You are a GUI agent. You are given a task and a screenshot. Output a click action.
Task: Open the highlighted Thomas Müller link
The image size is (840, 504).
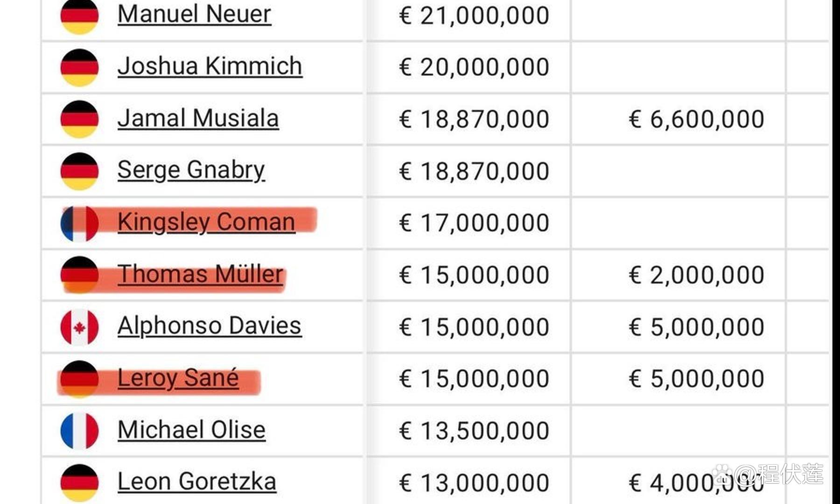[x=201, y=274]
